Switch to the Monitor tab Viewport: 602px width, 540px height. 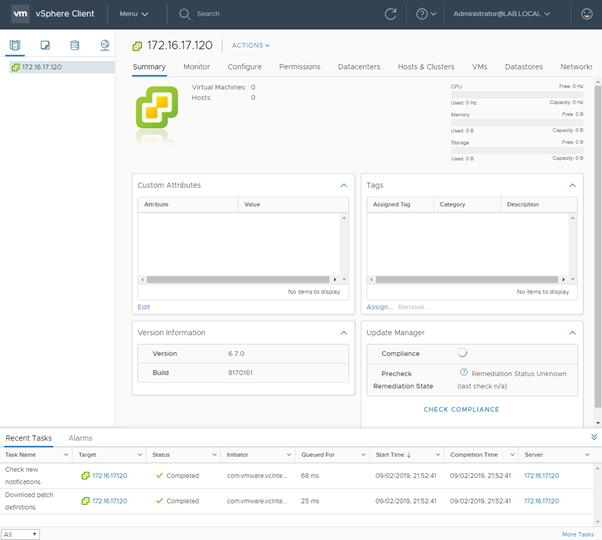point(197,67)
